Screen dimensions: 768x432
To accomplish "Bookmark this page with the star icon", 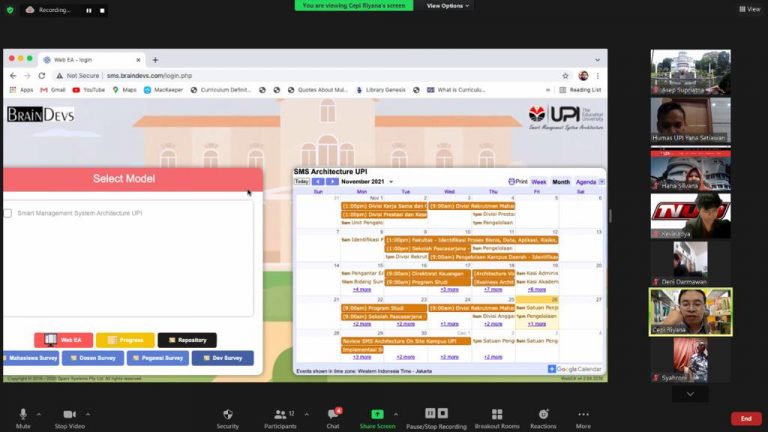I will click(565, 75).
